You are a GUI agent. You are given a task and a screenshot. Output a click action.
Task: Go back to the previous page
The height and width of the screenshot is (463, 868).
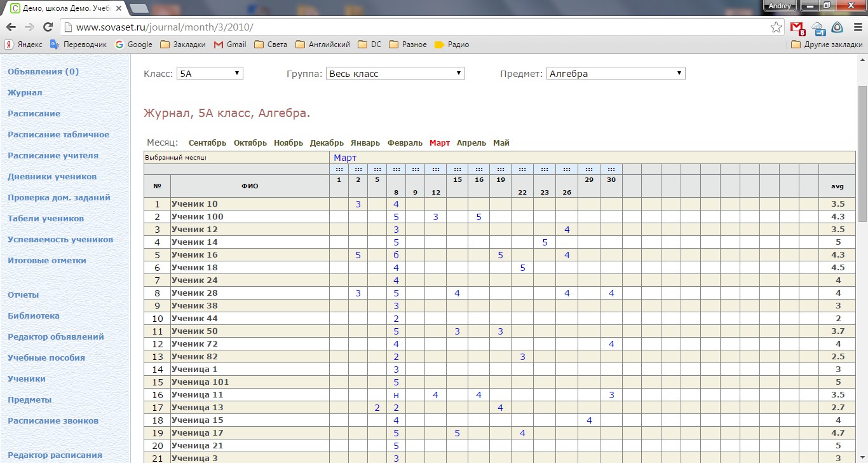[x=11, y=27]
